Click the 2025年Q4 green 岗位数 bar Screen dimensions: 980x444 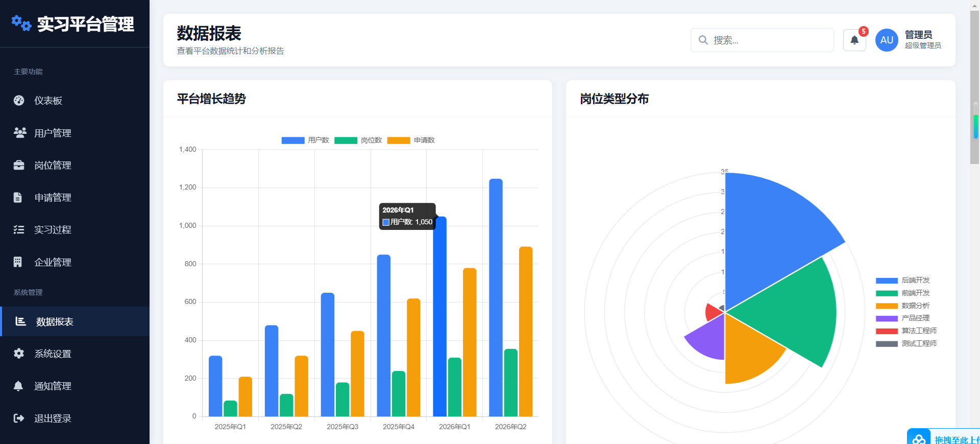[x=399, y=393]
